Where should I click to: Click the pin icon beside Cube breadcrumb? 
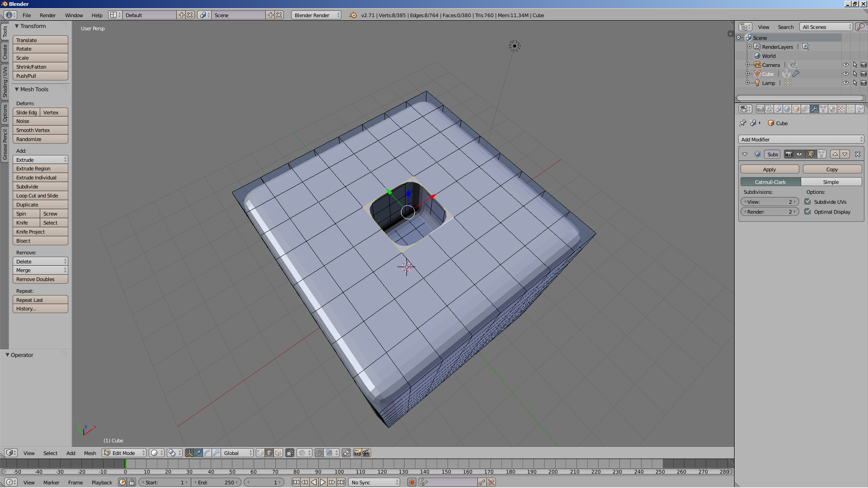coord(743,123)
